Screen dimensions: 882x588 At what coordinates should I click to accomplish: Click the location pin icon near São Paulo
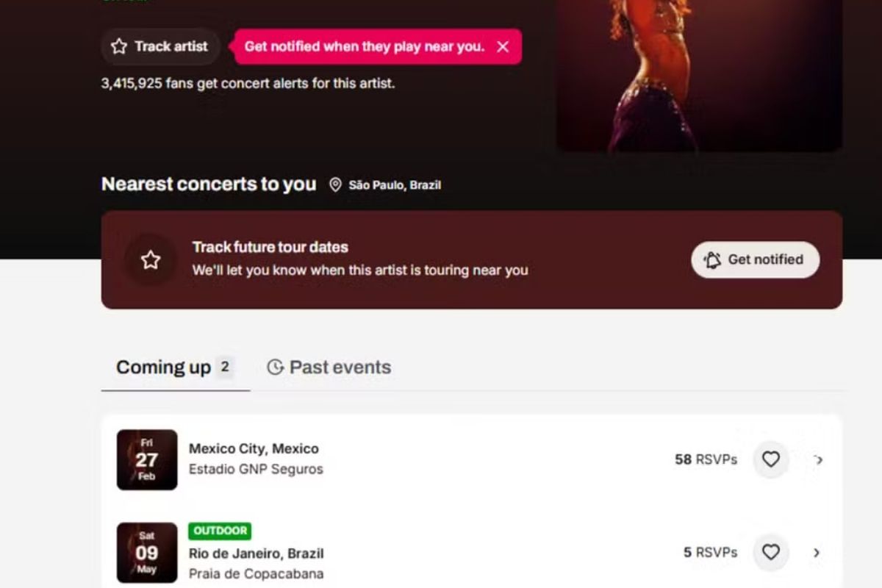(x=335, y=185)
